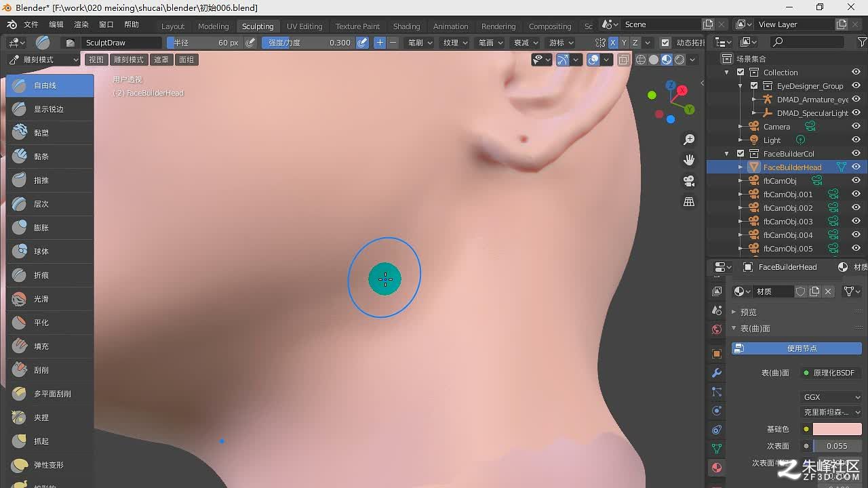Open the 文件 File menu
Screen dimensions: 868x488
click(x=31, y=24)
